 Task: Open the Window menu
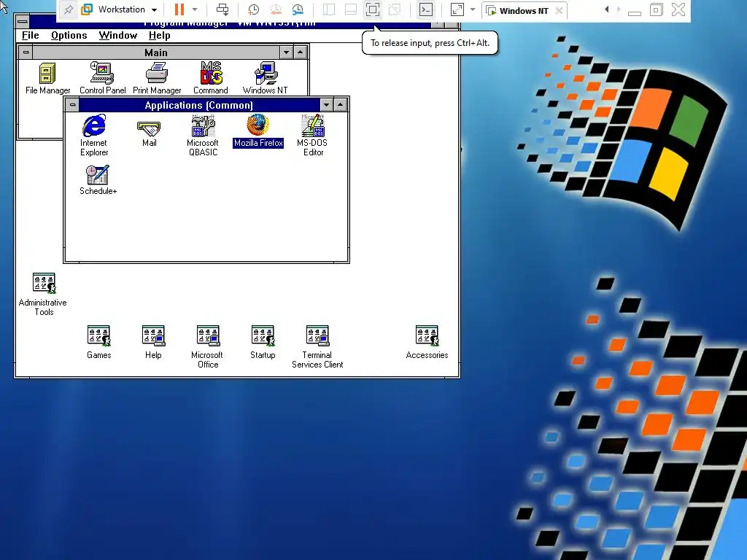[117, 35]
